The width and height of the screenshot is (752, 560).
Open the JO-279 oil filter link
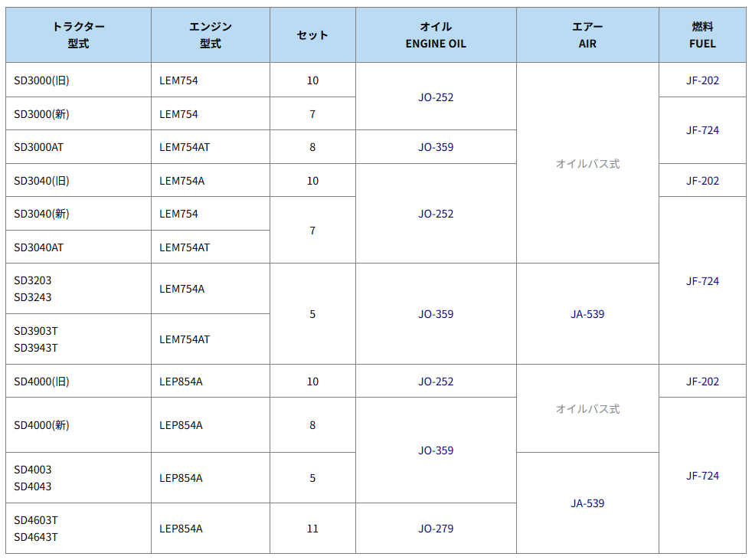tap(436, 529)
